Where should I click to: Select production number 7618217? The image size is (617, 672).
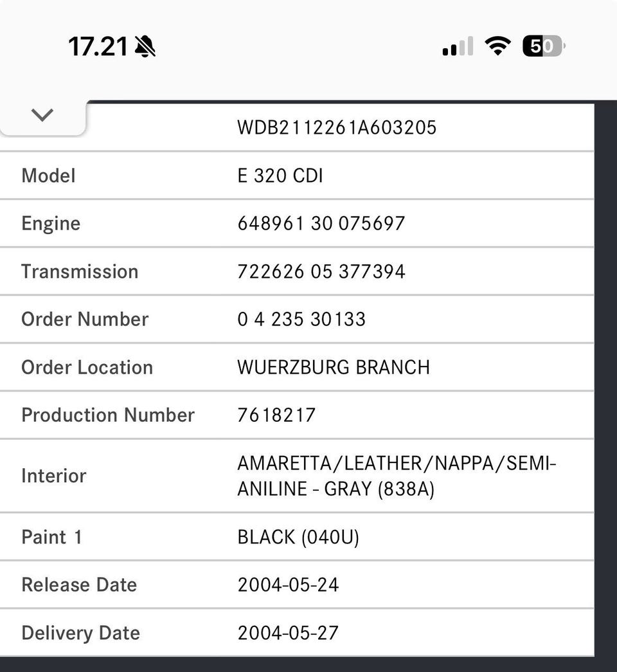pyautogui.click(x=276, y=415)
